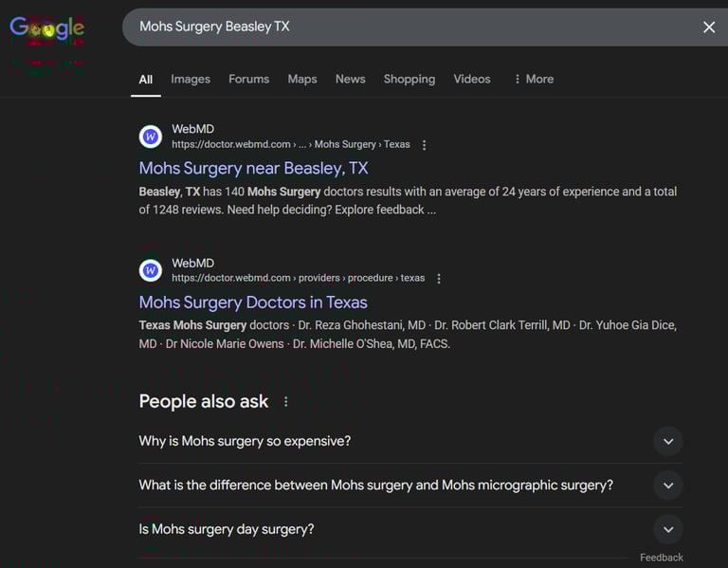
Task: Click the Google logo
Action: tap(46, 27)
